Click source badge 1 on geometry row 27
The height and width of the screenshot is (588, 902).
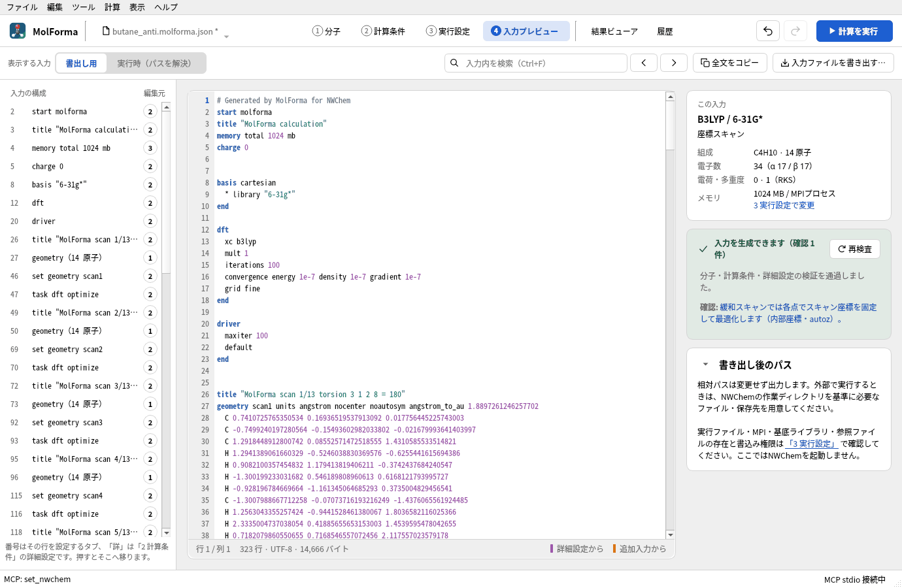tap(150, 258)
